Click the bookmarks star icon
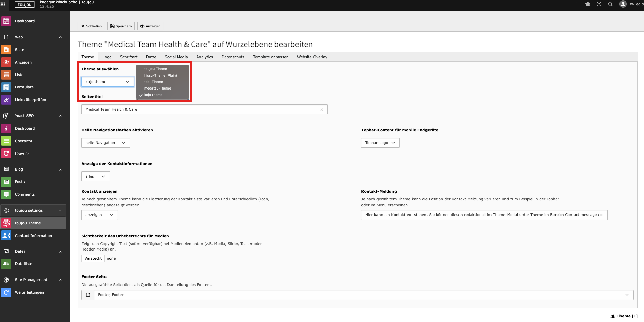The image size is (644, 322). [588, 4]
